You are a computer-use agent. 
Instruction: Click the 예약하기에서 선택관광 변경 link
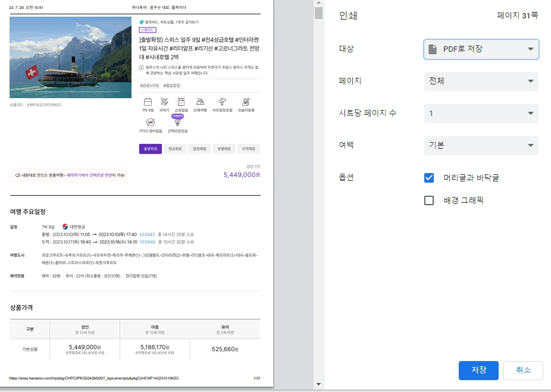pyautogui.click(x=89, y=175)
